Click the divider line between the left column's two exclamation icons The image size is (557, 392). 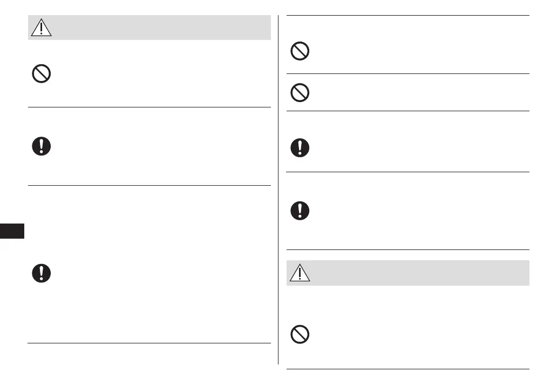coord(149,185)
